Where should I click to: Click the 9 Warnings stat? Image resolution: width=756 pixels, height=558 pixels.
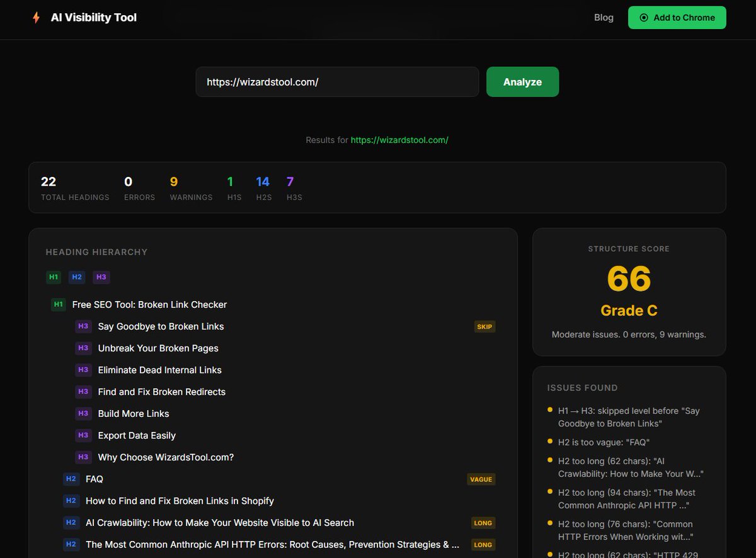(x=191, y=188)
